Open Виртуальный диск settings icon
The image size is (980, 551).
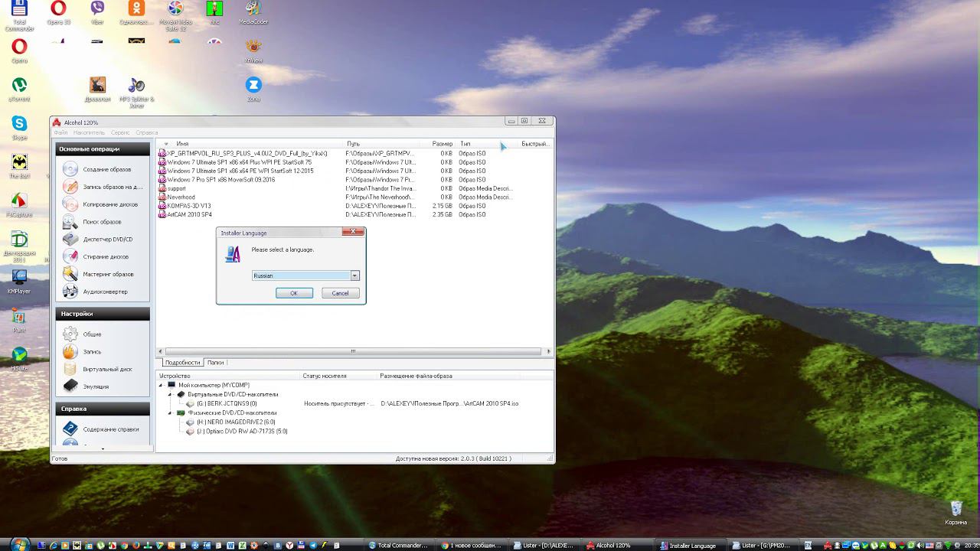70,369
